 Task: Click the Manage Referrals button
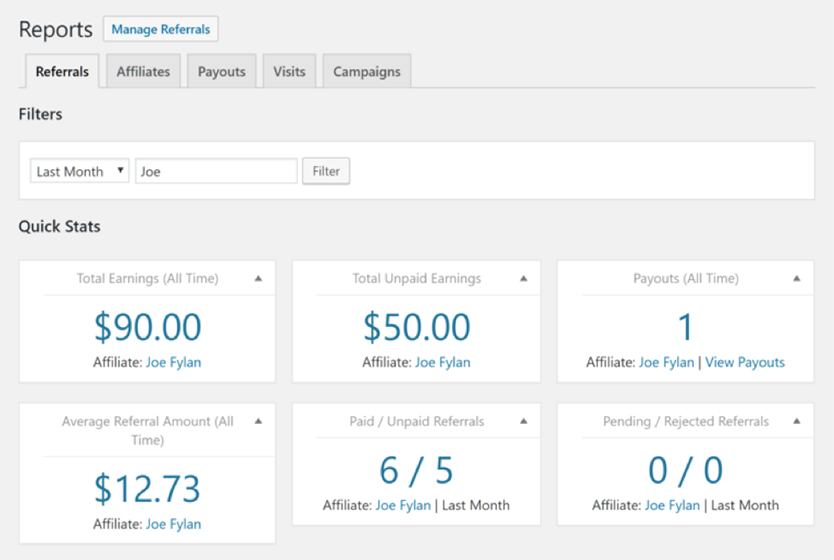161,29
